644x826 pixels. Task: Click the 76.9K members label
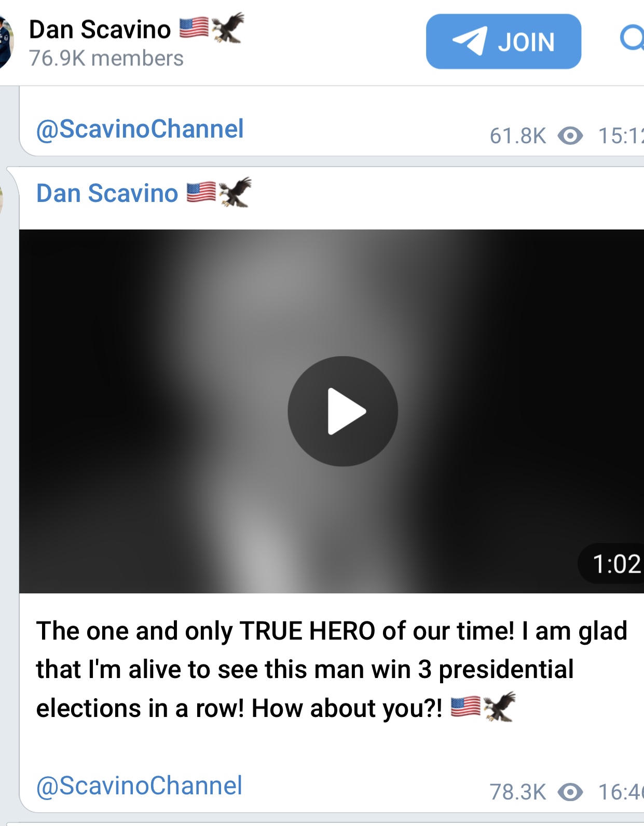[106, 58]
